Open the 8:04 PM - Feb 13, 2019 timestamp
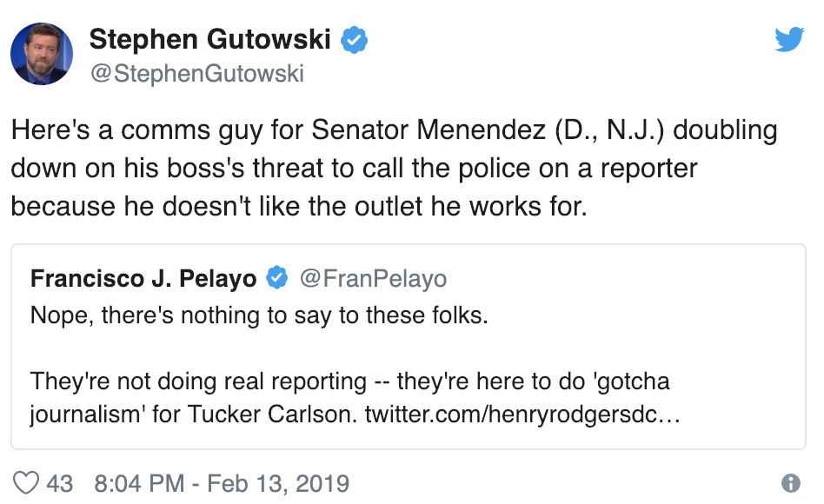Viewport: 824px width, 504px height. [x=222, y=483]
